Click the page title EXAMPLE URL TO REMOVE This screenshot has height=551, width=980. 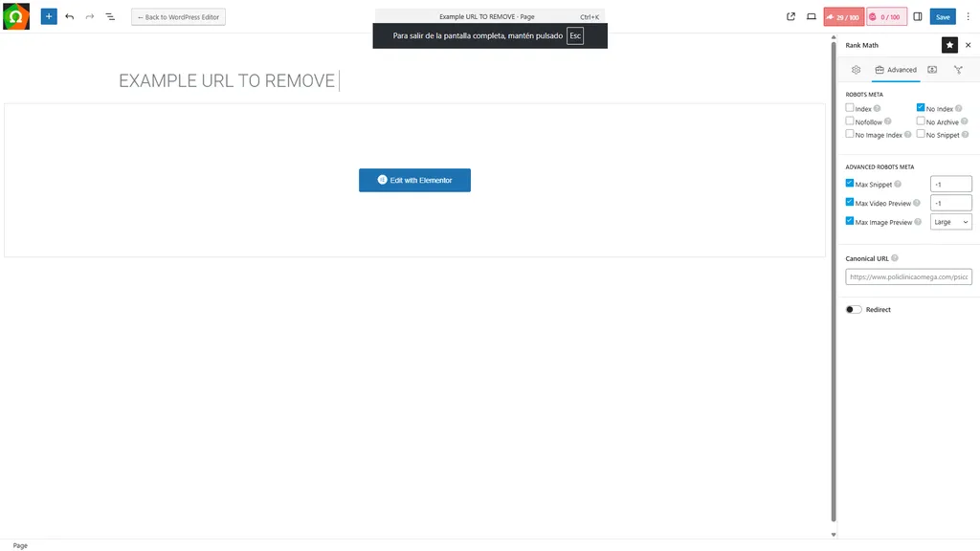(x=227, y=80)
